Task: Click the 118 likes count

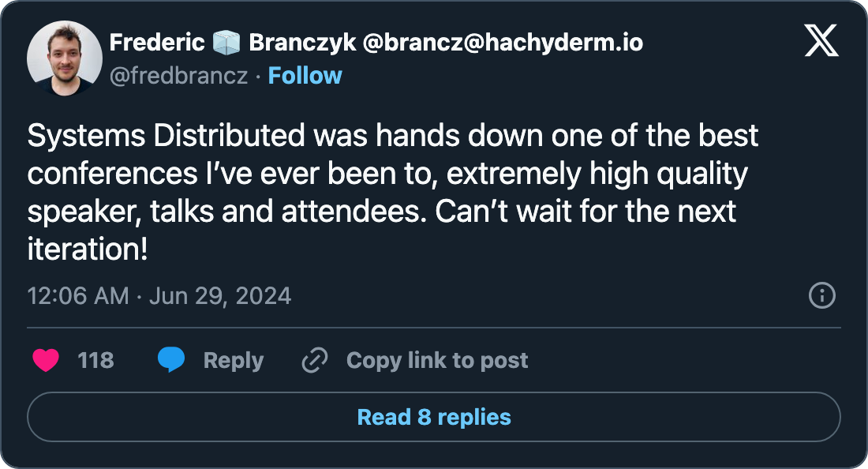Action: [x=95, y=361]
